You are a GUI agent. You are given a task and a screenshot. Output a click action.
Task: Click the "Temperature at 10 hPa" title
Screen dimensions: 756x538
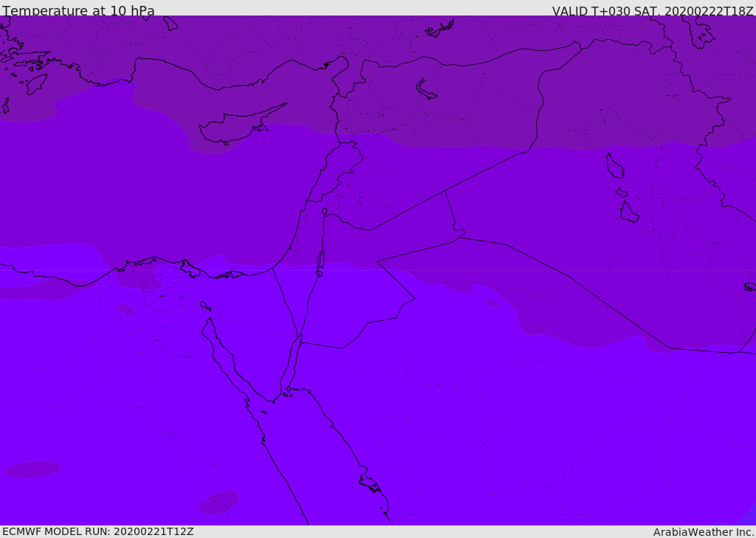(78, 11)
